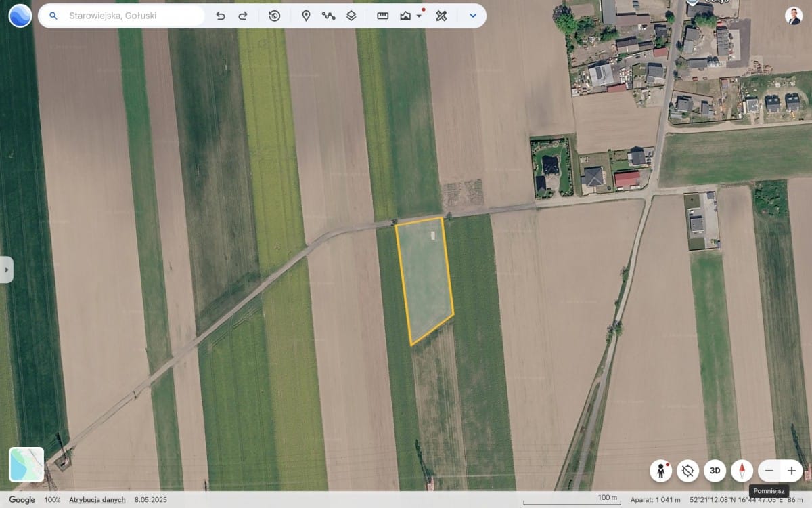This screenshot has height=508, width=812.
Task: Open 'Atrybucja danych' link
Action: click(97, 500)
